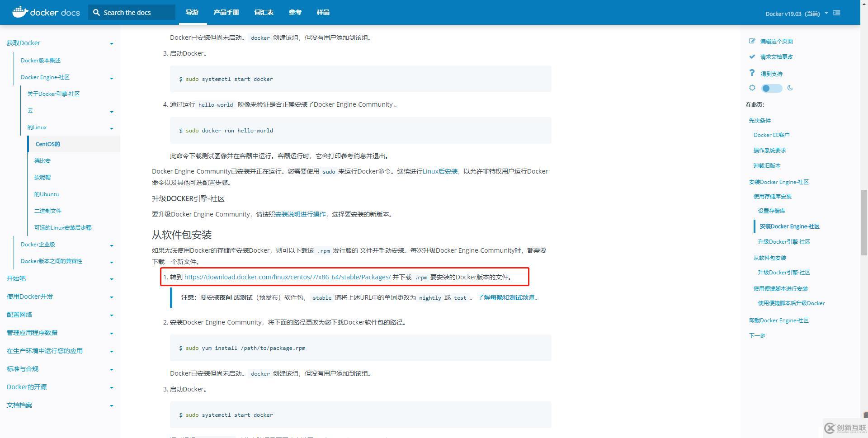Viewport: 868px width, 438px height.
Task: Click the page vertical scrollbar thumb
Action: pyautogui.click(x=864, y=222)
